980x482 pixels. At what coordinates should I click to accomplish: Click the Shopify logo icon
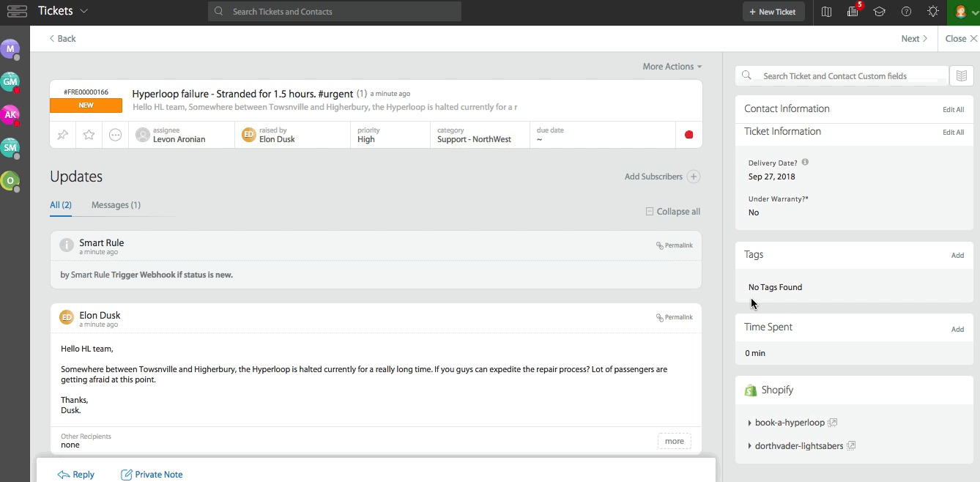point(750,390)
